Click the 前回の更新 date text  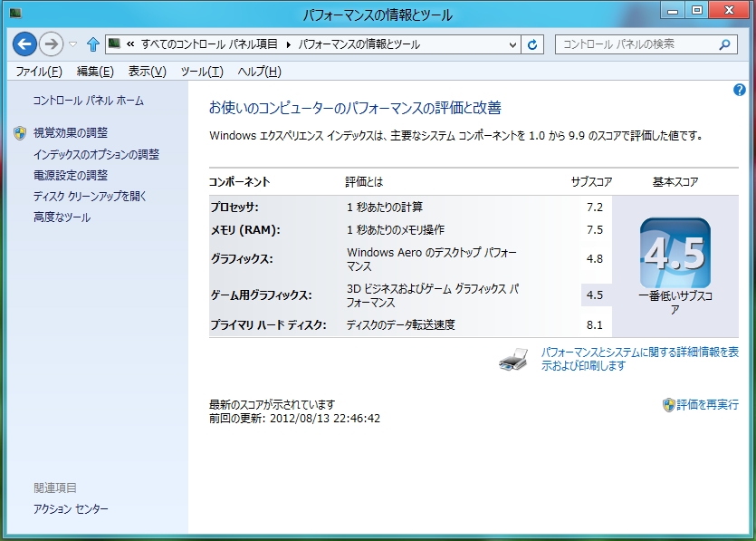coord(294,419)
